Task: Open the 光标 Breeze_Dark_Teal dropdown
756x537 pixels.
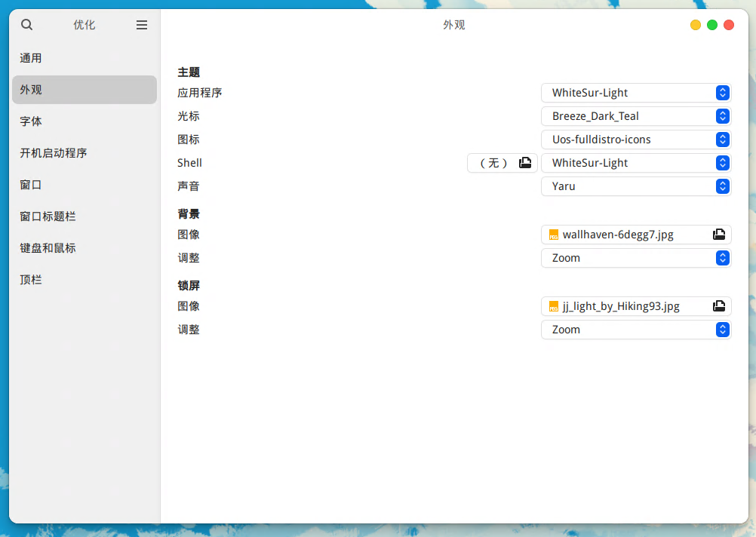Action: pyautogui.click(x=636, y=116)
